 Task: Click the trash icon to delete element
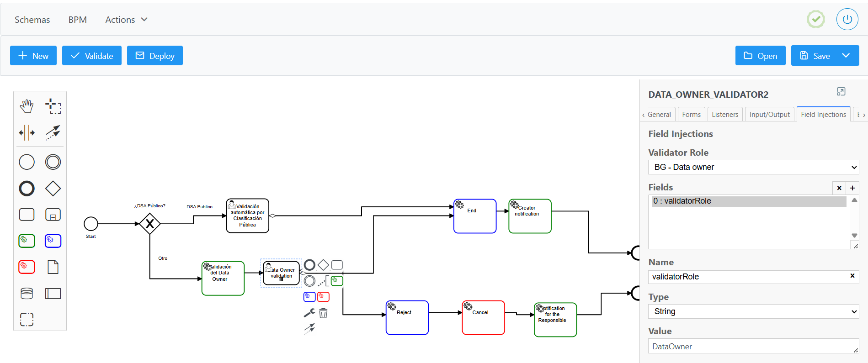click(x=323, y=313)
